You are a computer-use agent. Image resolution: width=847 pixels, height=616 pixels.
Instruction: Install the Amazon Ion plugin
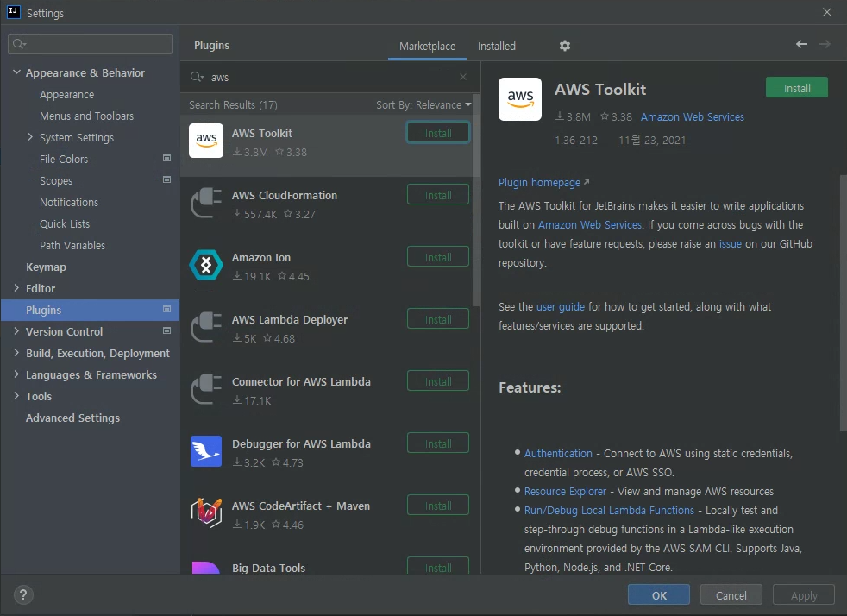[437, 257]
